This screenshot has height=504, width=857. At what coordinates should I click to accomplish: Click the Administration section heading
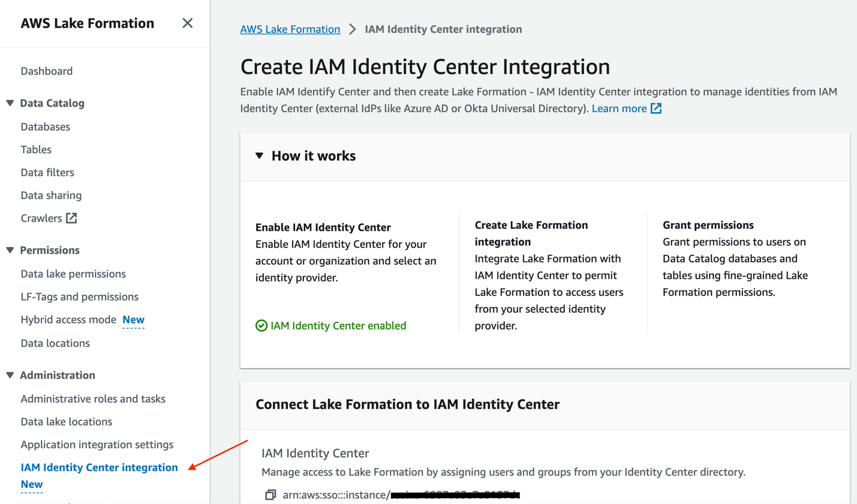pyautogui.click(x=58, y=375)
